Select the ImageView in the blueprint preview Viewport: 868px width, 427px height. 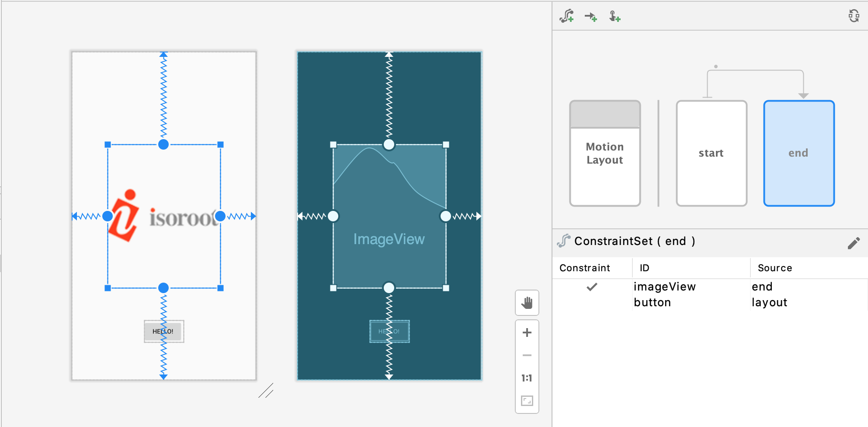pyautogui.click(x=389, y=239)
